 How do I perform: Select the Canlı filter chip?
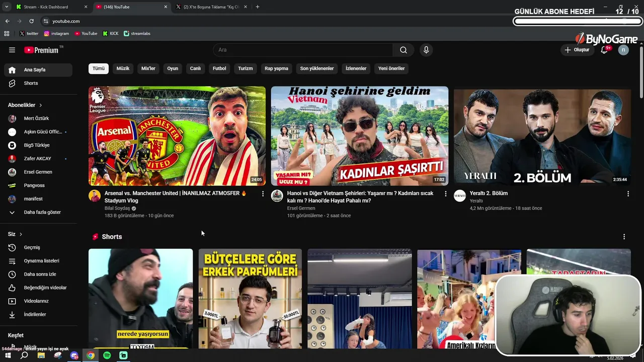coord(195,68)
